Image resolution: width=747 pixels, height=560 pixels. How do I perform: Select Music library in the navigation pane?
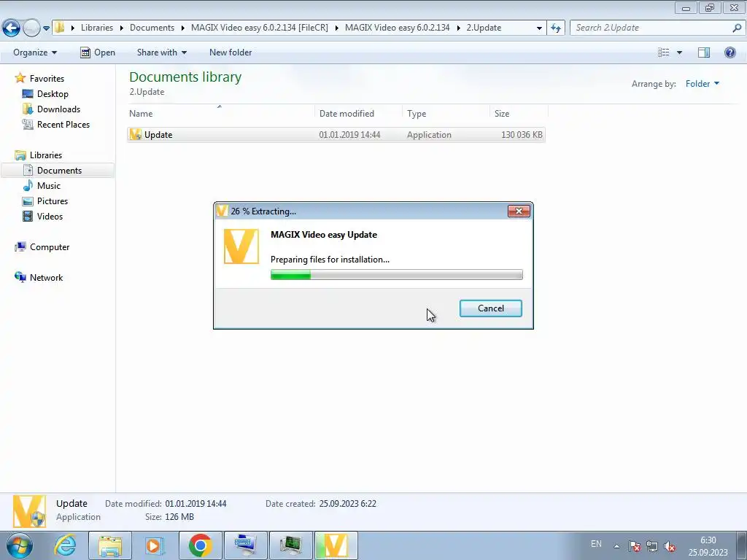49,186
